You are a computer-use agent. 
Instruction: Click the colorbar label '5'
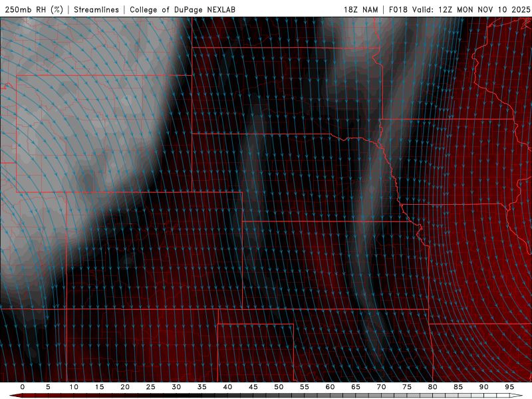pos(48,387)
